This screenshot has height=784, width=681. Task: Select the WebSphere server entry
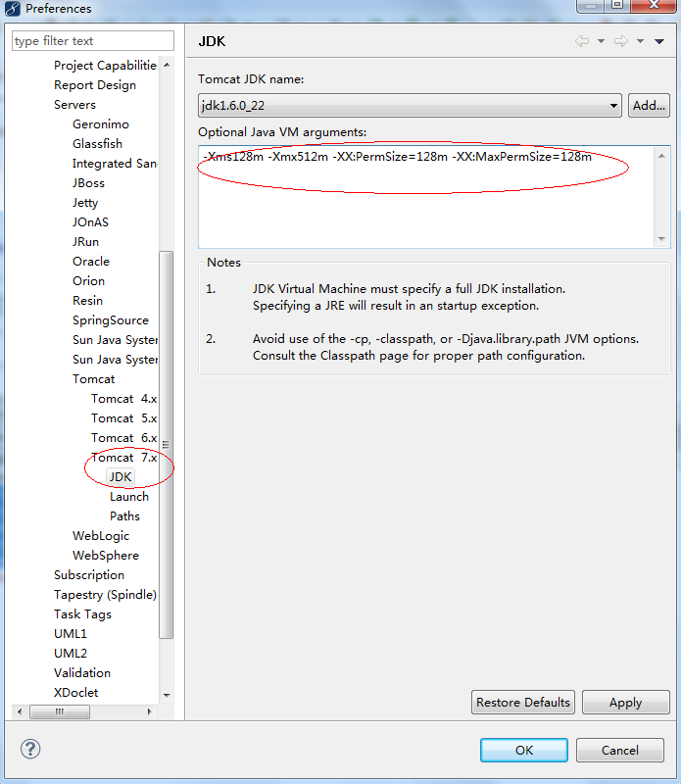click(x=106, y=555)
